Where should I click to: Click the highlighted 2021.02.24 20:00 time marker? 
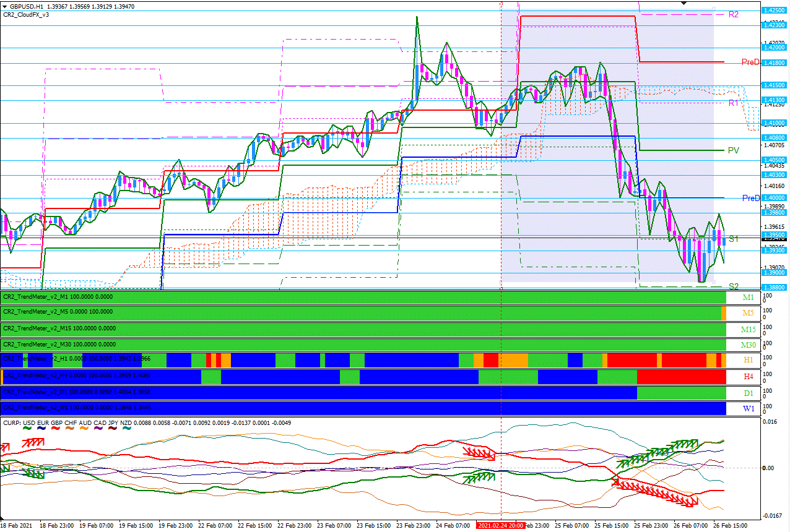click(500, 525)
